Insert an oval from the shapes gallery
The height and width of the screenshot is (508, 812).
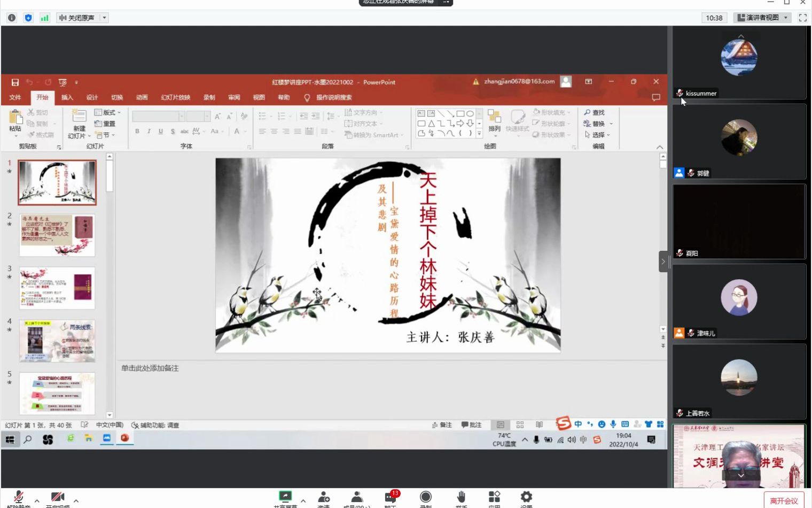[470, 113]
